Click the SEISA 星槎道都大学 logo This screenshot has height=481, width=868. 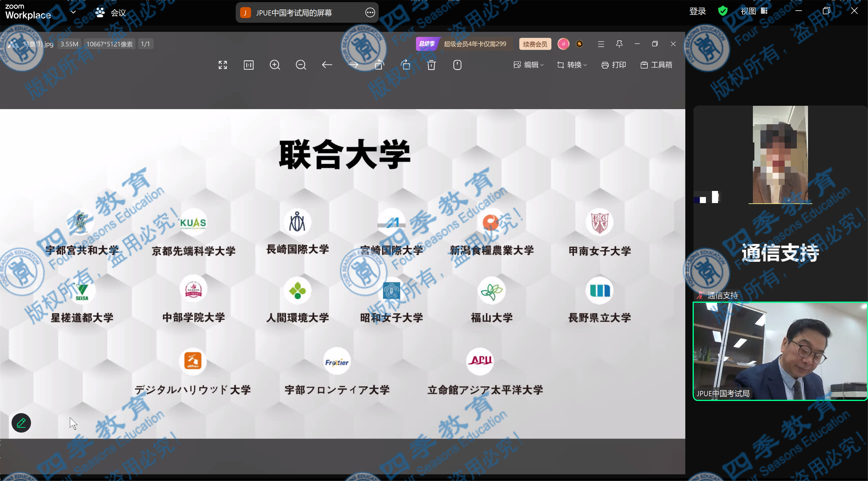[82, 291]
